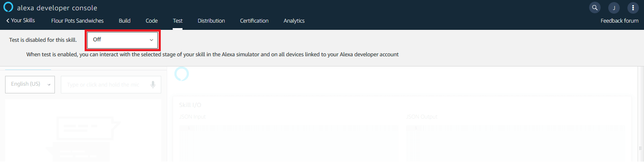Open the Flour Pots Sandwiches skill tab
The image size is (644, 162).
pyautogui.click(x=77, y=20)
